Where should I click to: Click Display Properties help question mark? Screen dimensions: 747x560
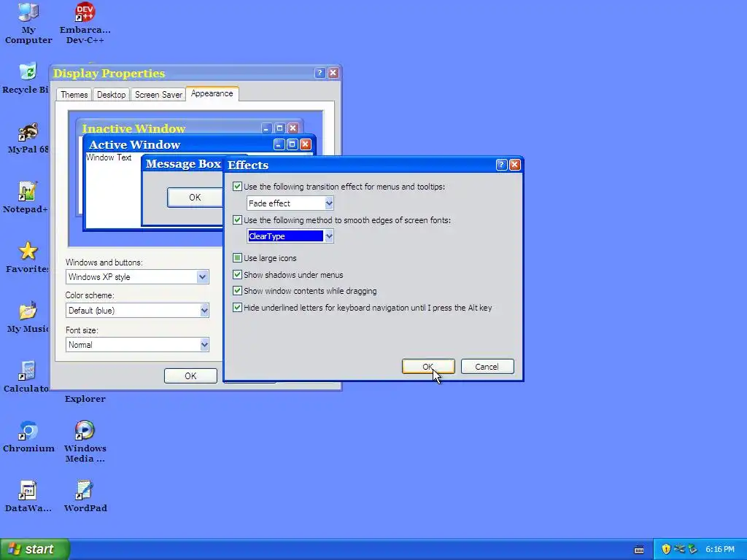coord(320,73)
